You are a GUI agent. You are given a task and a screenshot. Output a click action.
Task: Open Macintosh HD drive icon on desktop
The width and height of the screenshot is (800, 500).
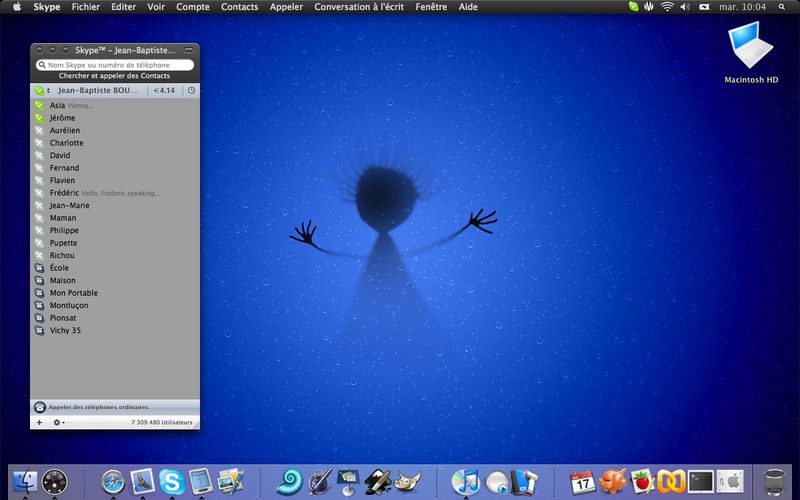tap(751, 53)
